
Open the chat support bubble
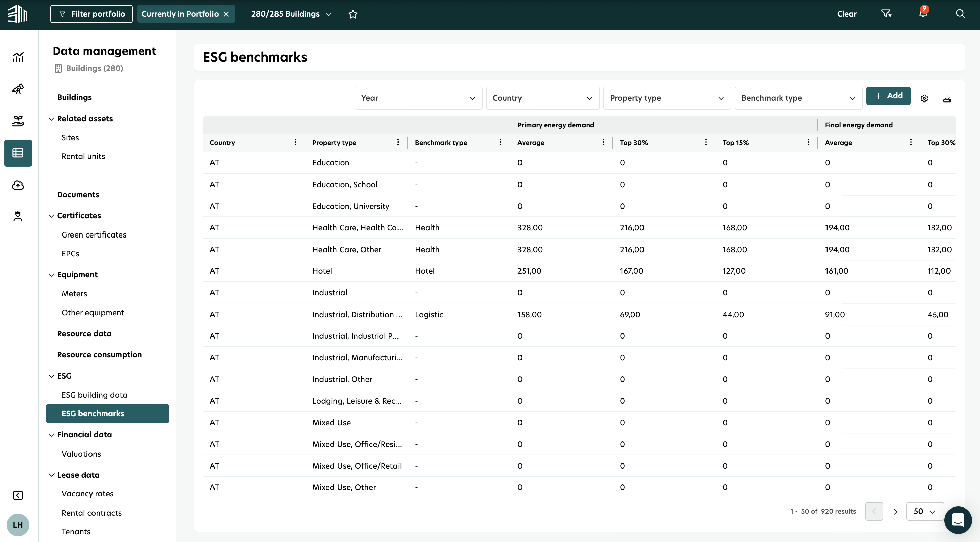(x=958, y=520)
